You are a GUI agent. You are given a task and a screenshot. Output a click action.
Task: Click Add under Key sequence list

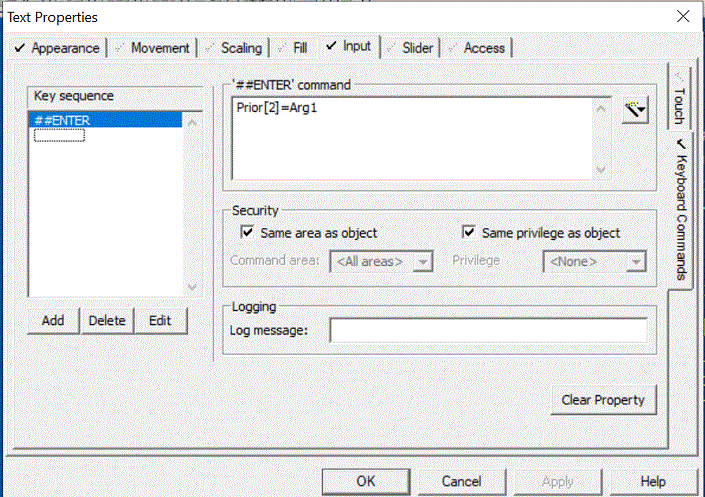pyautogui.click(x=53, y=320)
